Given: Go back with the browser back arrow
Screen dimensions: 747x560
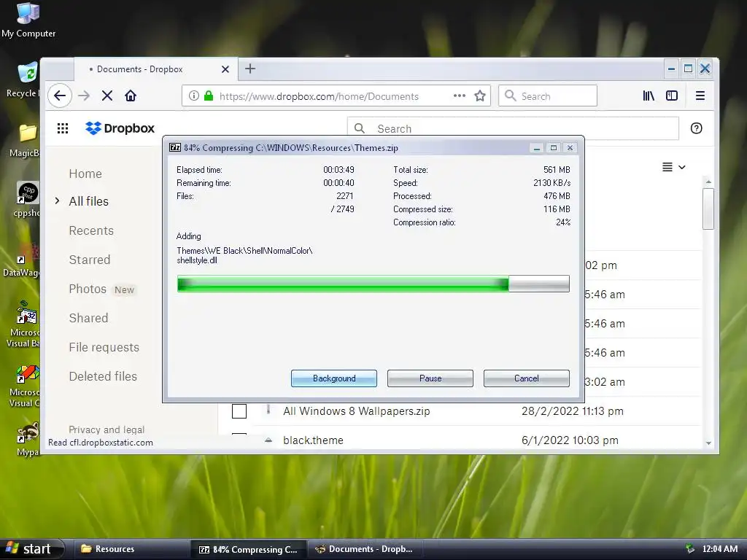Looking at the screenshot, I should (x=60, y=96).
